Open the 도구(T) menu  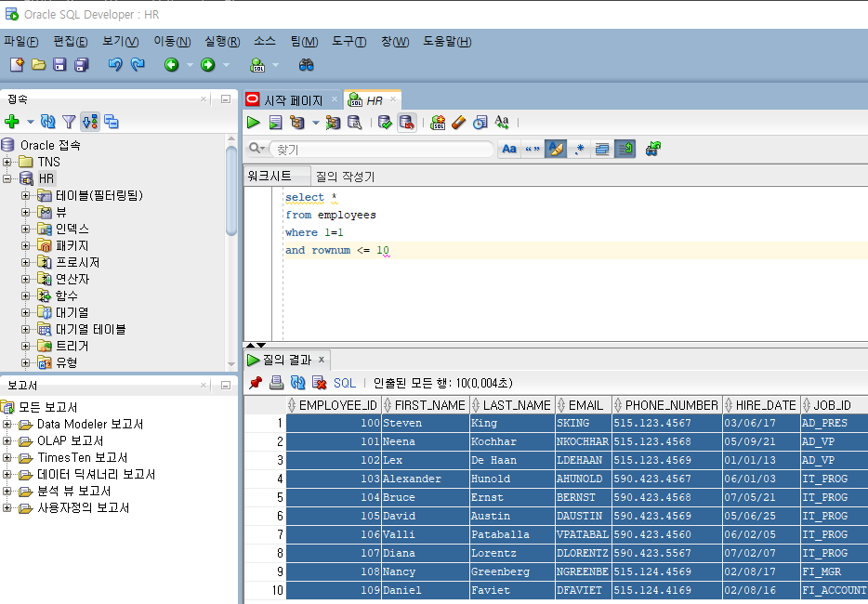click(x=349, y=42)
